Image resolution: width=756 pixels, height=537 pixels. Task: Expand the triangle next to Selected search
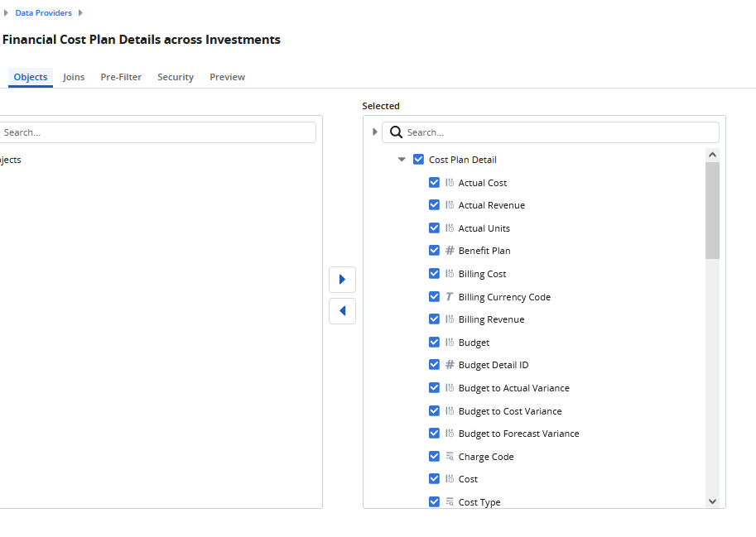pos(374,132)
